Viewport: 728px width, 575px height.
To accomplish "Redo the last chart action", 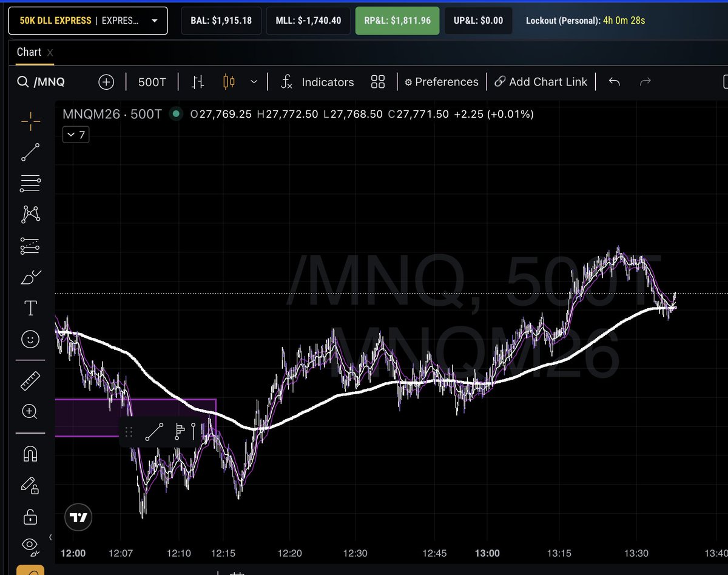I will (x=645, y=82).
